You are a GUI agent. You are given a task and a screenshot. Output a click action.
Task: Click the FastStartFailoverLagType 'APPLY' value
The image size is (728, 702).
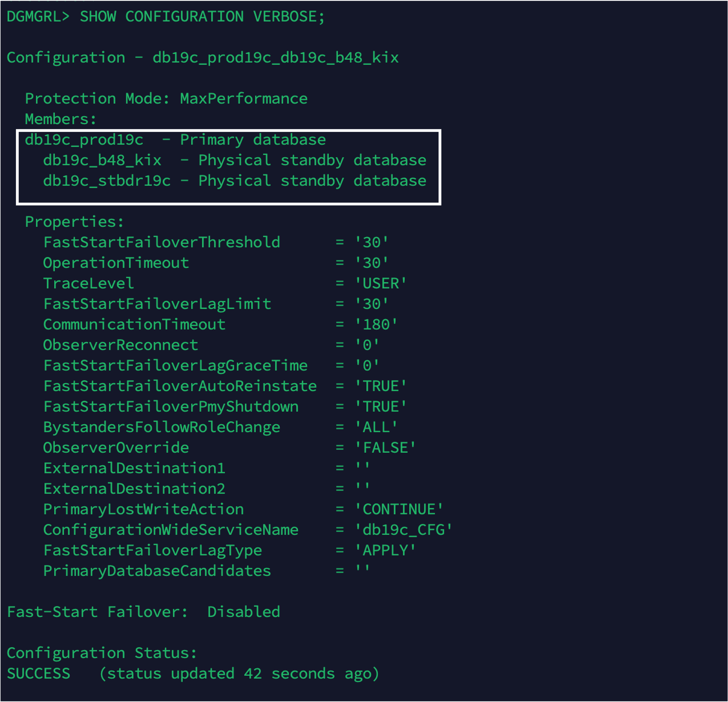point(385,550)
